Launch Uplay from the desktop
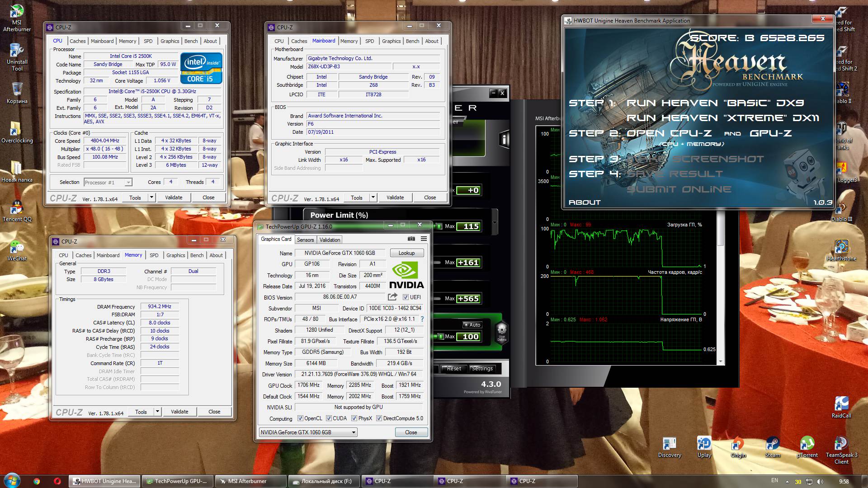 point(704,447)
